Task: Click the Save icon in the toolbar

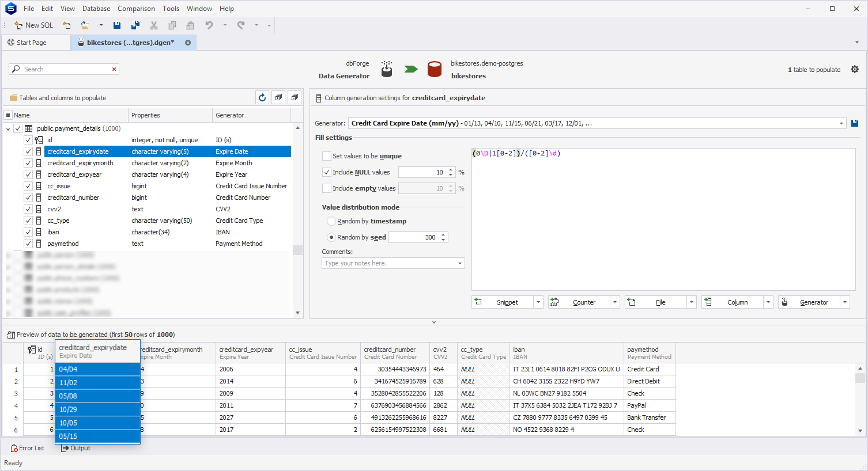Action: coord(117,25)
